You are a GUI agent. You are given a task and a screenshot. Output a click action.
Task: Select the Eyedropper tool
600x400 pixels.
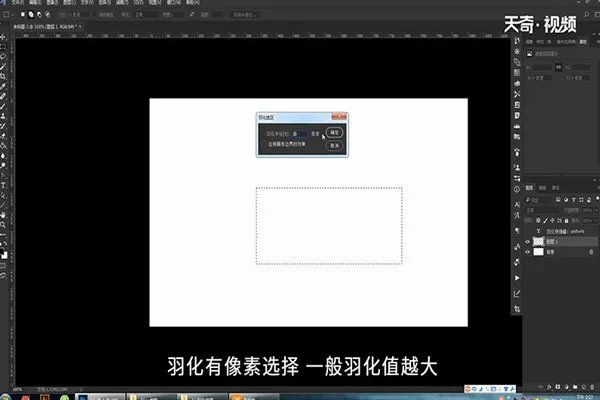coord(3,86)
